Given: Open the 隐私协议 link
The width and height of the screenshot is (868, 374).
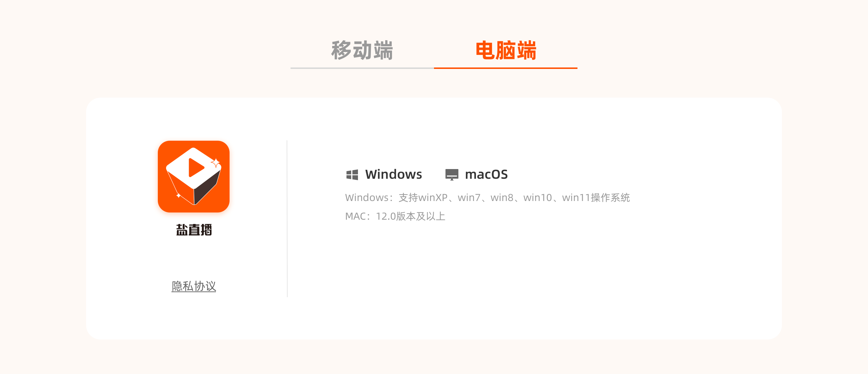Looking at the screenshot, I should 194,286.
